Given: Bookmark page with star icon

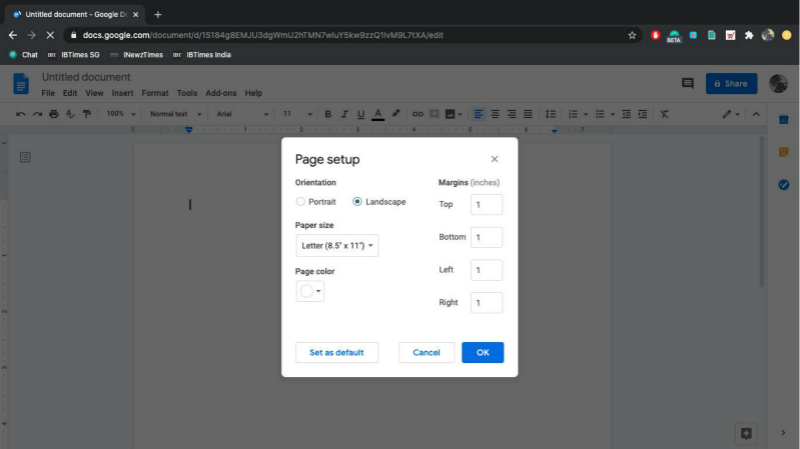Looking at the screenshot, I should (632, 35).
